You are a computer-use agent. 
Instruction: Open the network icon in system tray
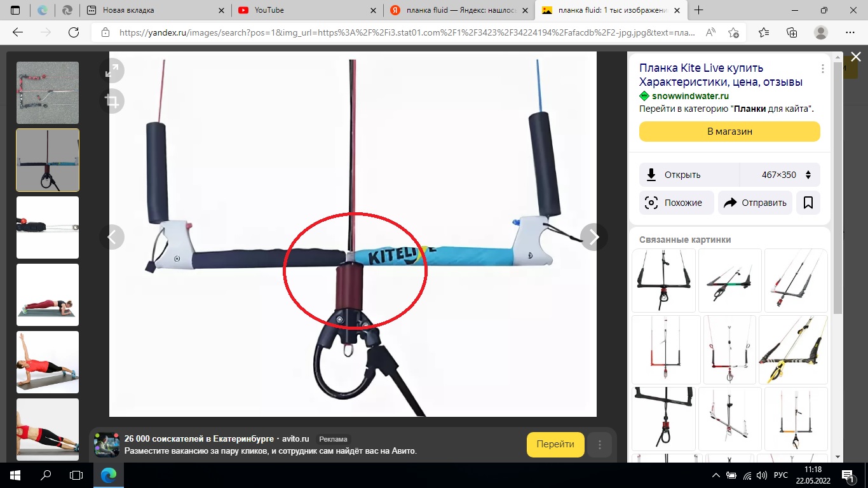[x=748, y=475]
